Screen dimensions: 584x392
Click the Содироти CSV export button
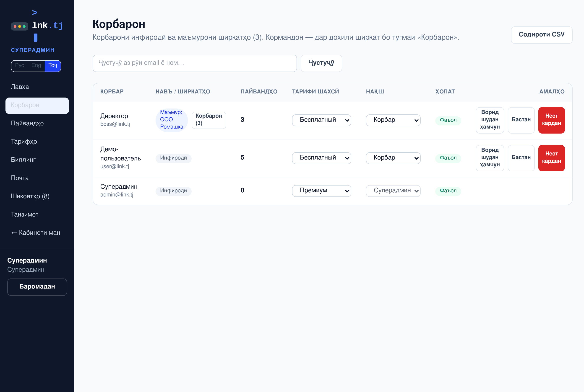click(542, 35)
